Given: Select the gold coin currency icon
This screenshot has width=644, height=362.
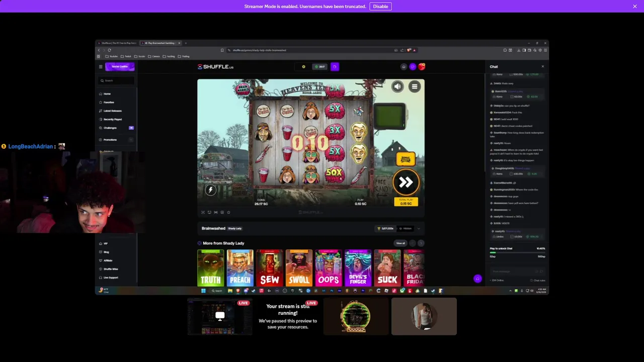Looking at the screenshot, I should click(303, 67).
